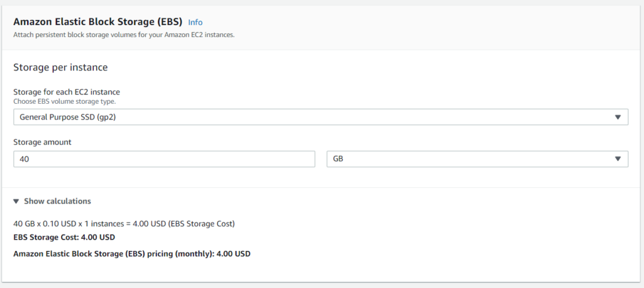Click the Attach persistent block storage description
The height and width of the screenshot is (288, 644).
(x=124, y=35)
